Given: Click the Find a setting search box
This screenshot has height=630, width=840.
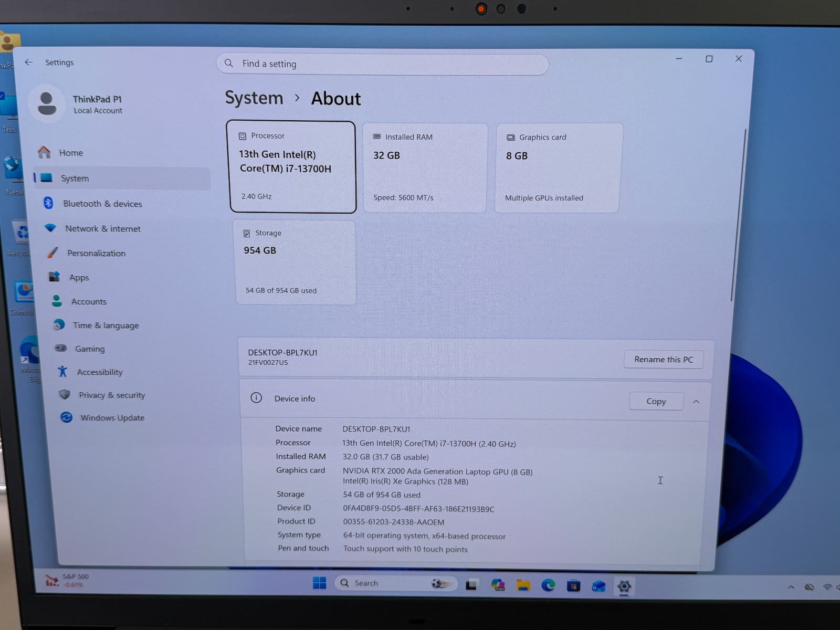Looking at the screenshot, I should point(383,64).
